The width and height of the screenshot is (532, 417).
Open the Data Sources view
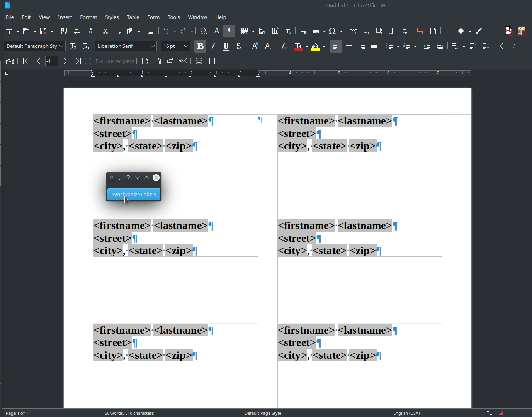pos(199,61)
